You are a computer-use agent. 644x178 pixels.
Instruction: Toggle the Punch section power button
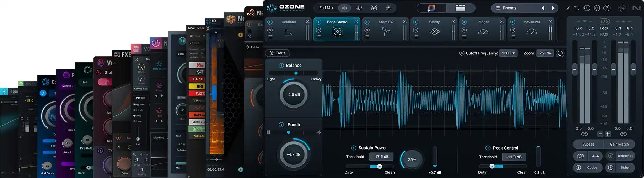coord(281,125)
